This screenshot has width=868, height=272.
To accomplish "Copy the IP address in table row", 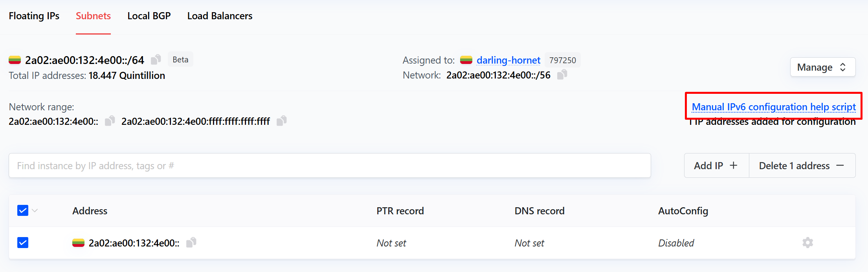I will point(191,243).
